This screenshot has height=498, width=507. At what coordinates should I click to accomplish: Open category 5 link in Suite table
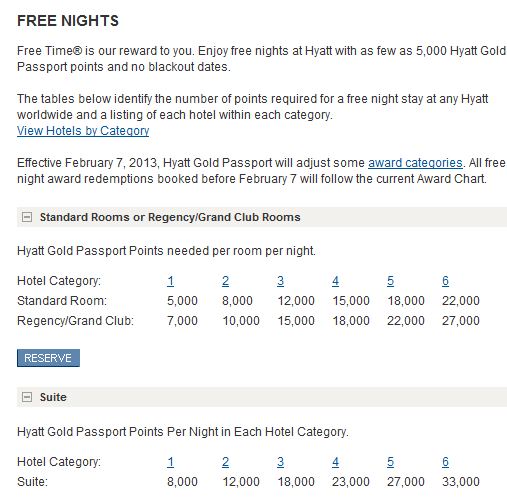[x=390, y=462]
